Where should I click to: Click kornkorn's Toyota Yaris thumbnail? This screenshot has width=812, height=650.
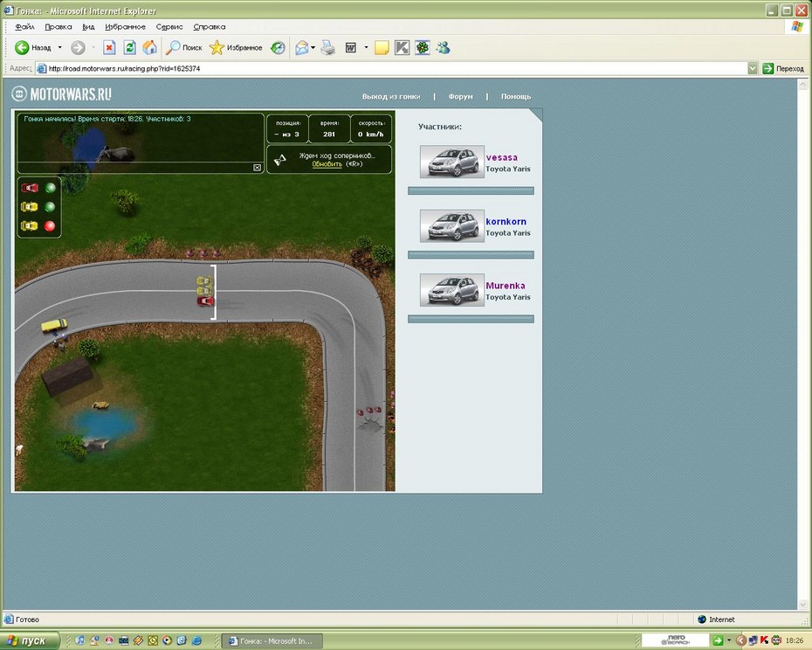pyautogui.click(x=452, y=226)
